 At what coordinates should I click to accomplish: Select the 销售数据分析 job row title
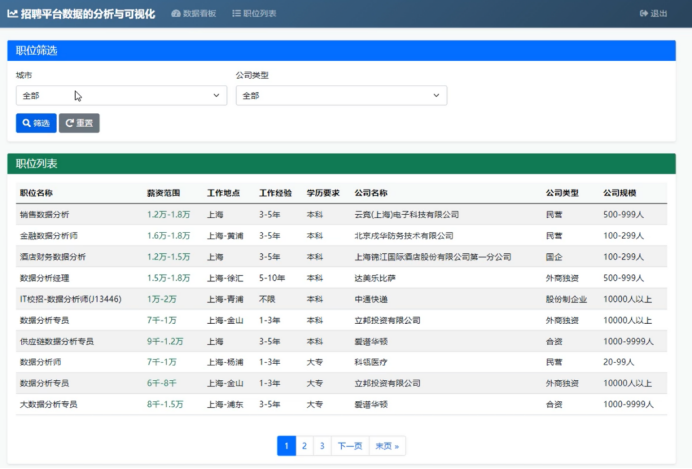[x=45, y=214]
